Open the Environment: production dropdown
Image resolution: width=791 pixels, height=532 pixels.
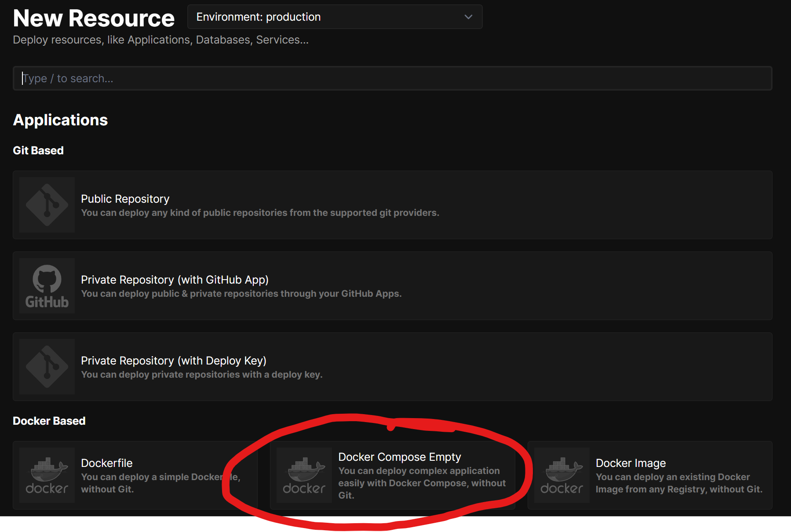coord(335,17)
